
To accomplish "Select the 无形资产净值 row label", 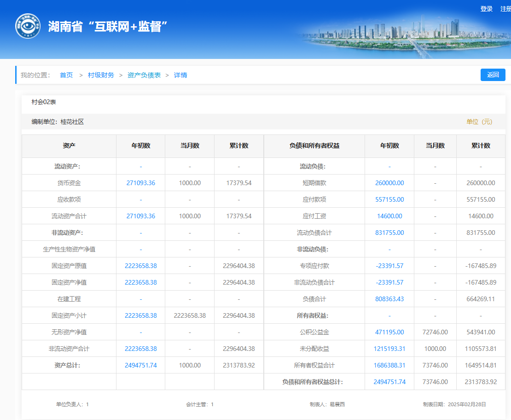I will 69,332.
